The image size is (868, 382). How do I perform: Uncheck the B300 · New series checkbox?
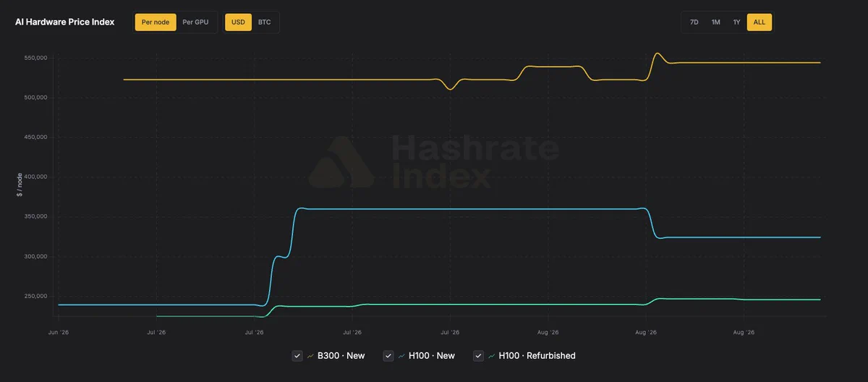point(297,356)
